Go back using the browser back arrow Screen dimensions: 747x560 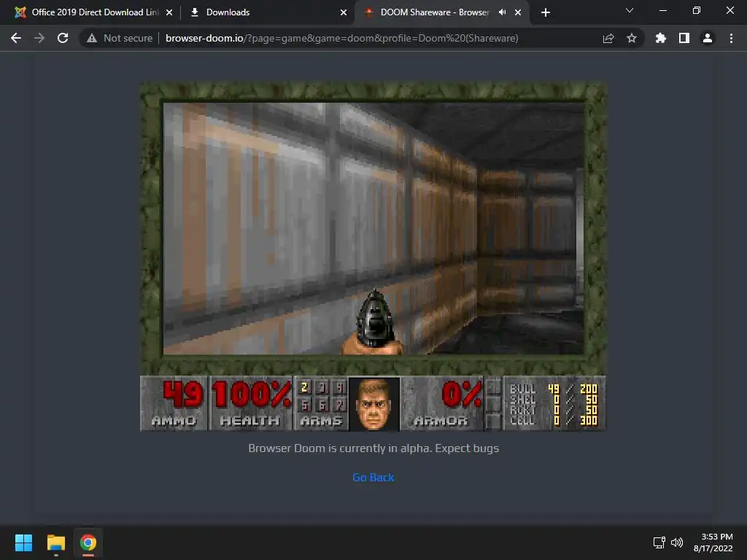(16, 38)
